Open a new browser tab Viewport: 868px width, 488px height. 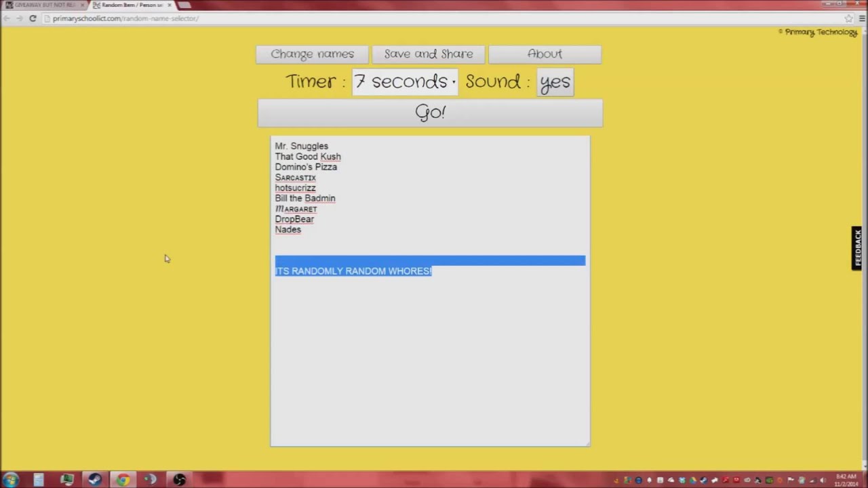tap(184, 5)
